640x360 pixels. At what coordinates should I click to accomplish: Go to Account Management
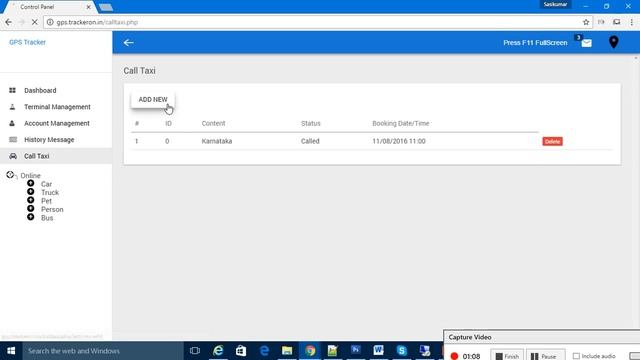[57, 123]
